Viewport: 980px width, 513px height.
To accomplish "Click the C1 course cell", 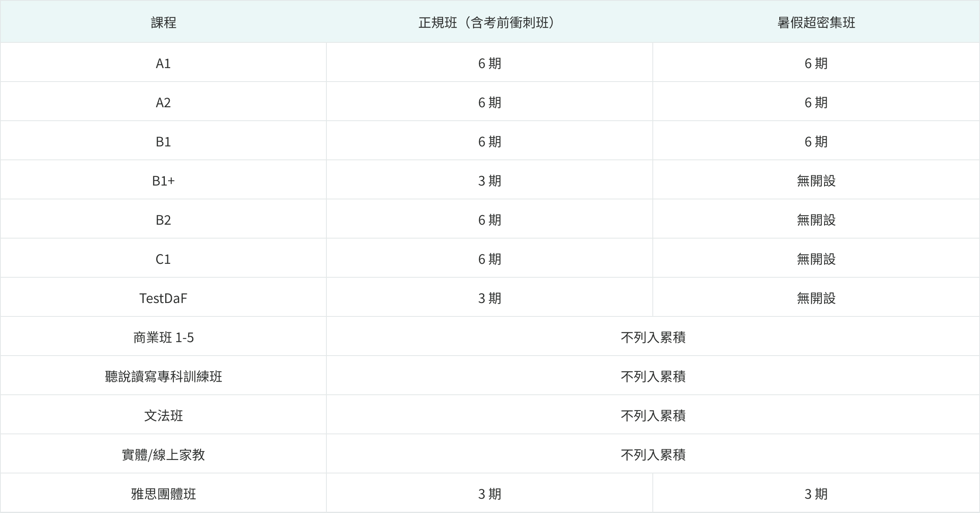I will (163, 259).
